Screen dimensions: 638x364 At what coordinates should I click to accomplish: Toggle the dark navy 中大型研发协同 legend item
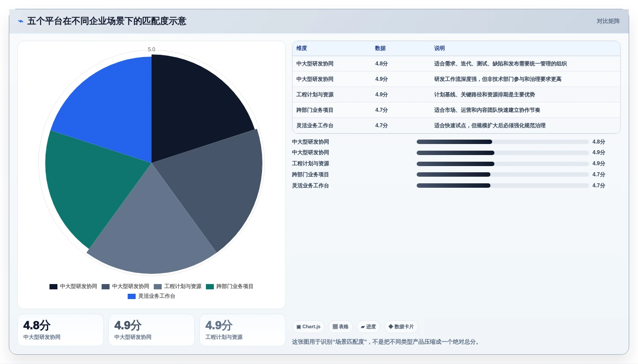(x=73, y=286)
